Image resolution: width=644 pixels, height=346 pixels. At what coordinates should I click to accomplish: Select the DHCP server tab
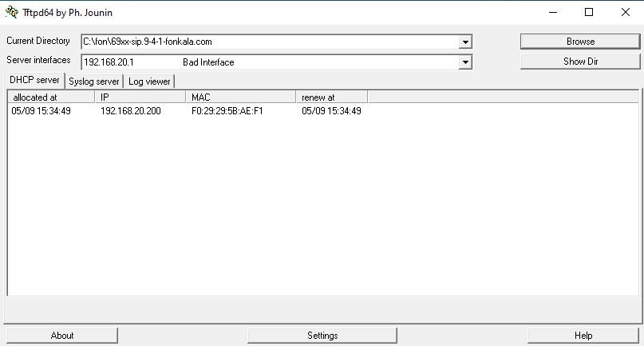tap(34, 81)
